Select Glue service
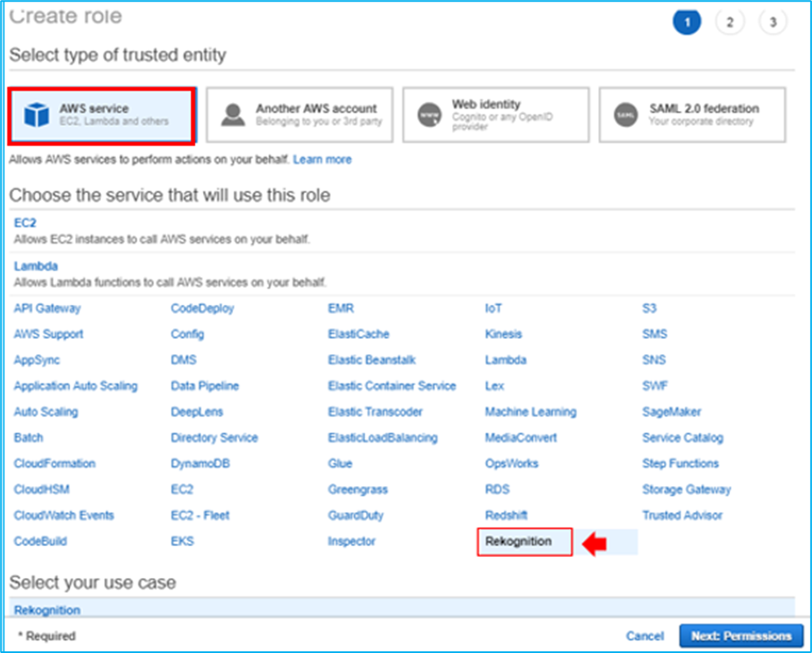The width and height of the screenshot is (812, 653). (x=340, y=463)
